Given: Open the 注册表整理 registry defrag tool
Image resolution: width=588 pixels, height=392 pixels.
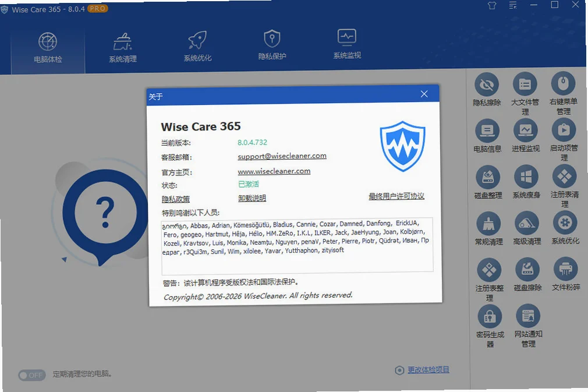Looking at the screenshot, I should (x=490, y=280).
